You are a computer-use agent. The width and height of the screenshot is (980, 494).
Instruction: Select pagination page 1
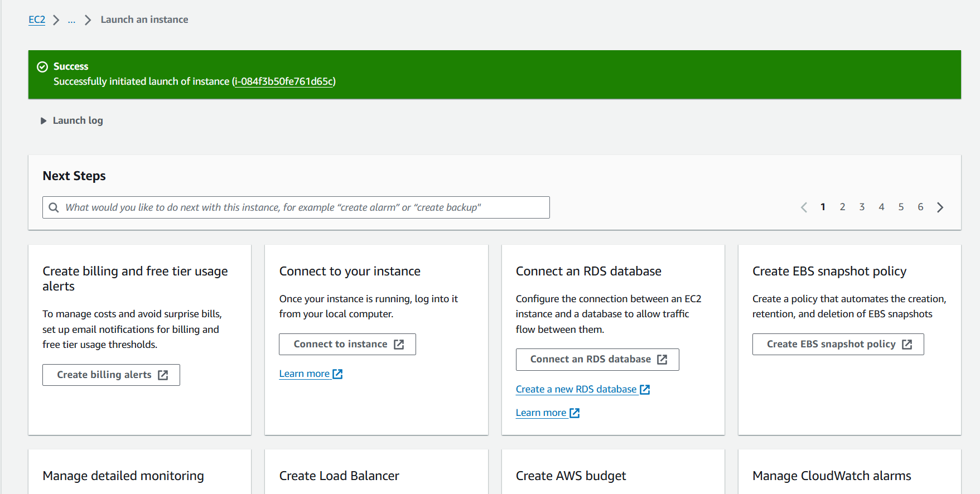(823, 207)
